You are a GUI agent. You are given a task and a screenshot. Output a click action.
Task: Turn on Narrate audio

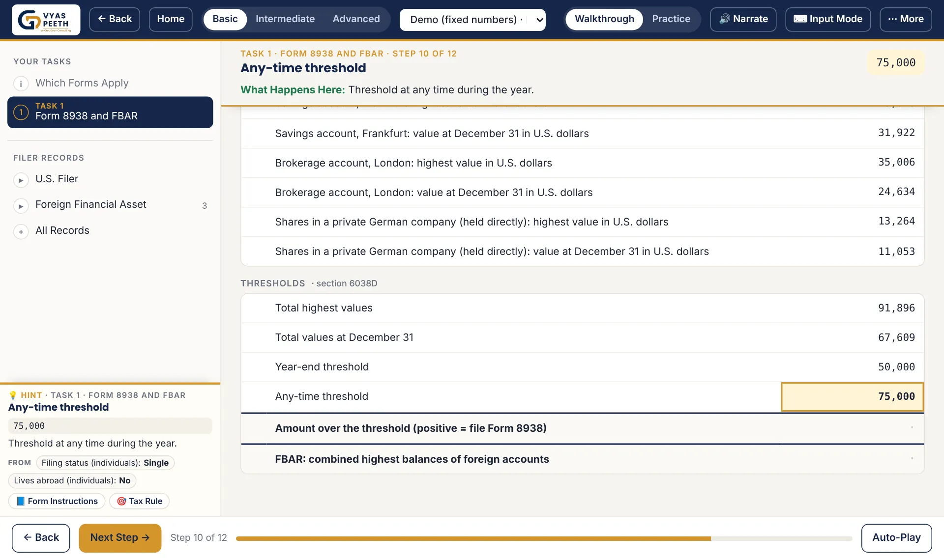pos(743,19)
